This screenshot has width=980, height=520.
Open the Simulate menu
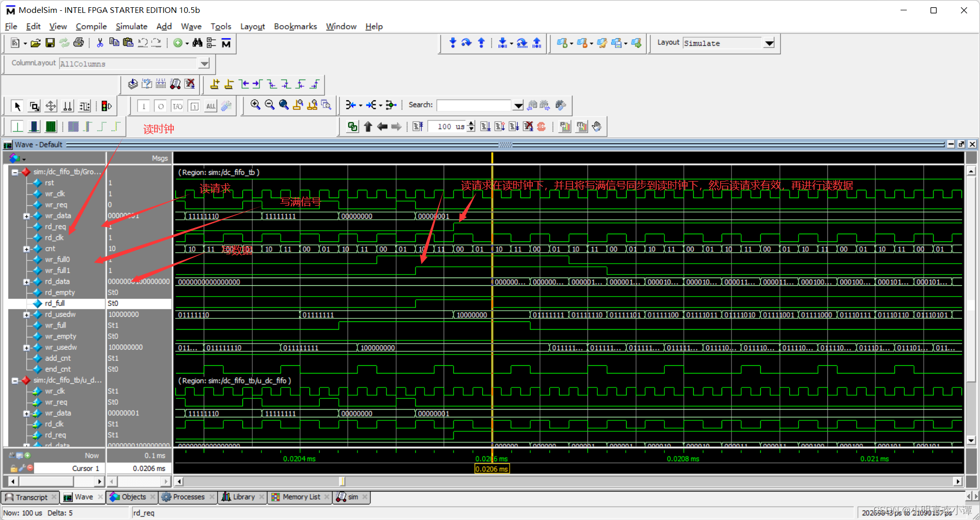[x=132, y=26]
